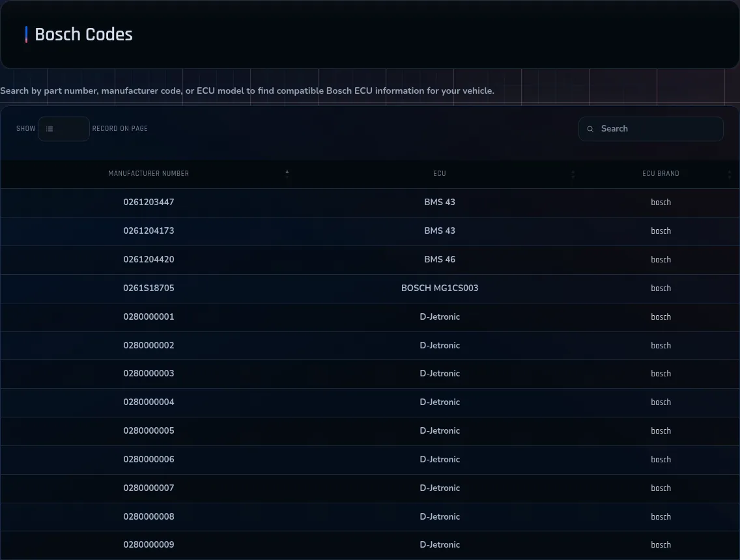Viewport: 740px width, 560px height.
Task: Open the records-per-page dropdown
Action: 64,129
